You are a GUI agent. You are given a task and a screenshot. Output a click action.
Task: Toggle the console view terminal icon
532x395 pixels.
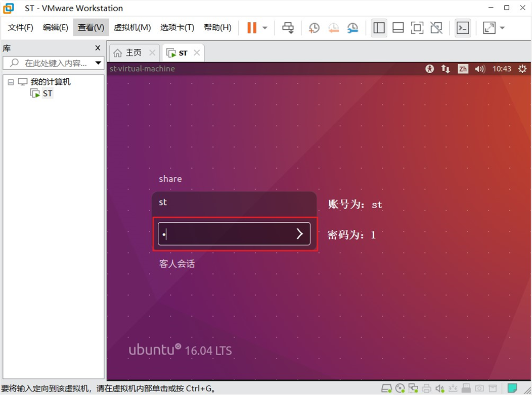point(463,27)
